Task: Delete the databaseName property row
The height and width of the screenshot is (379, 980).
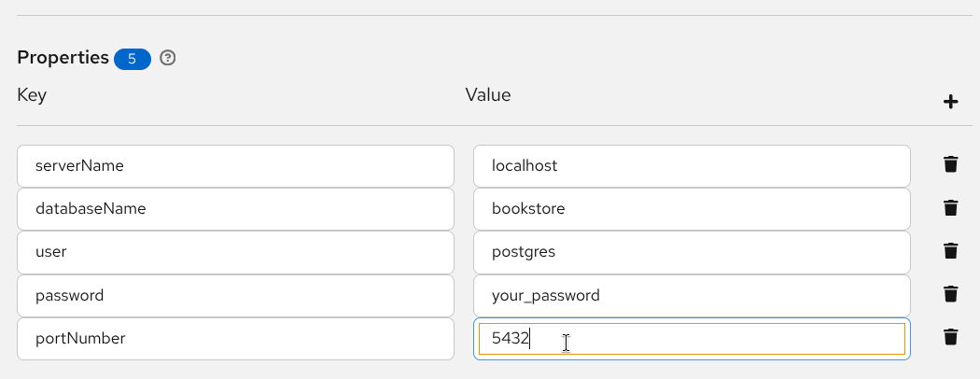Action: [950, 208]
